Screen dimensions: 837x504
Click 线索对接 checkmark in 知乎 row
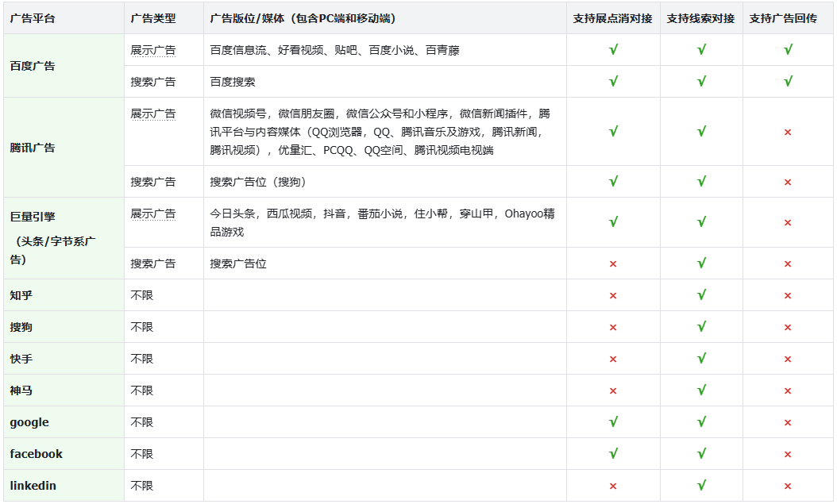(701, 294)
